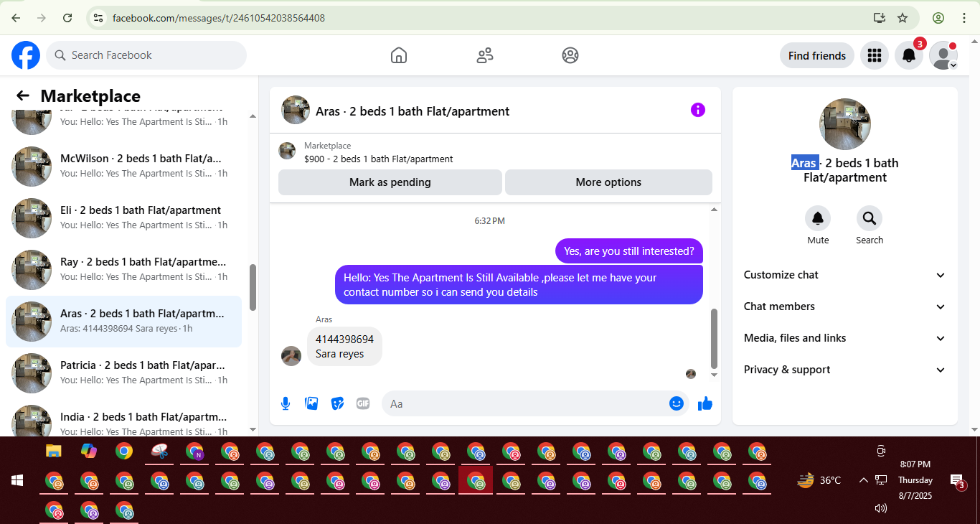Focus the Aa message input box

click(x=535, y=403)
